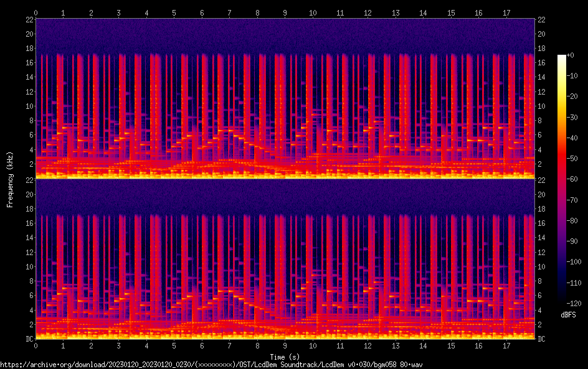Screen dimensions: 588x369
Task: Click the 5 second mark on bottom time axis
Action: click(174, 345)
